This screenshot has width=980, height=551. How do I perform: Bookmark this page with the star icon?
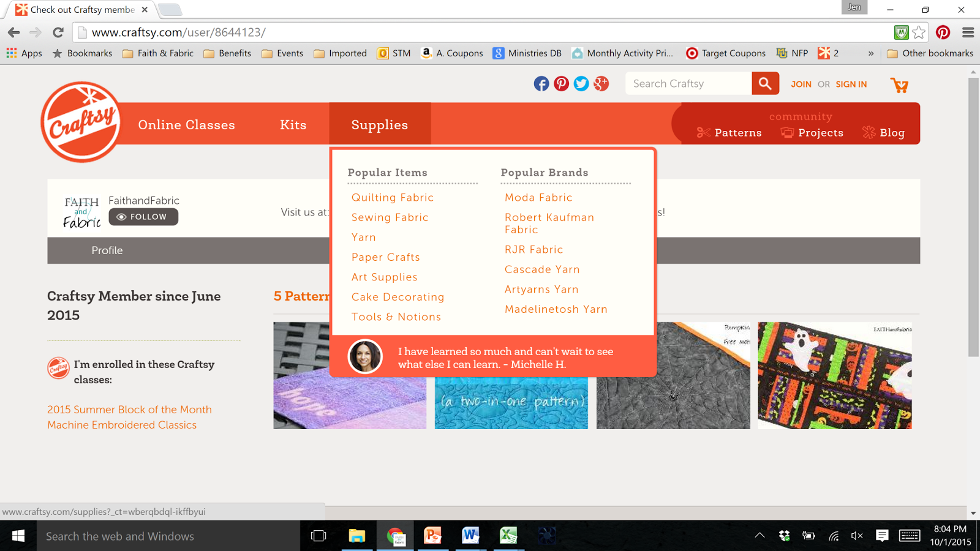pos(919,32)
